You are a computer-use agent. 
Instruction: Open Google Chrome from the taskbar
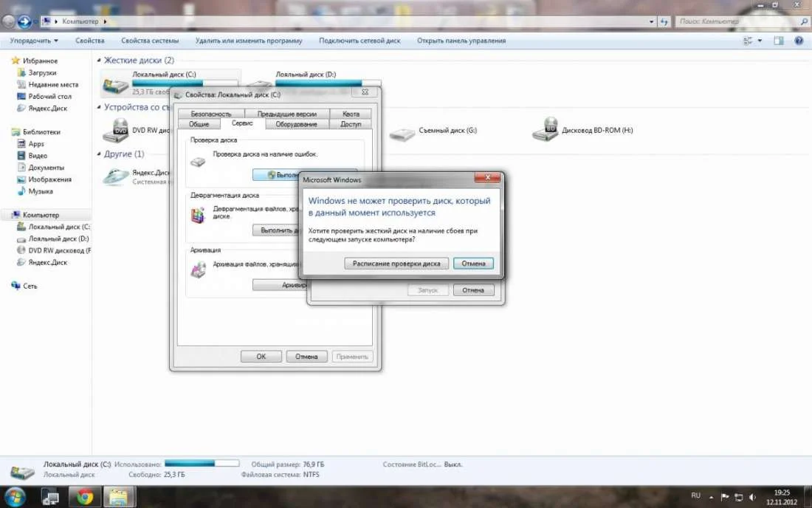[x=85, y=498]
